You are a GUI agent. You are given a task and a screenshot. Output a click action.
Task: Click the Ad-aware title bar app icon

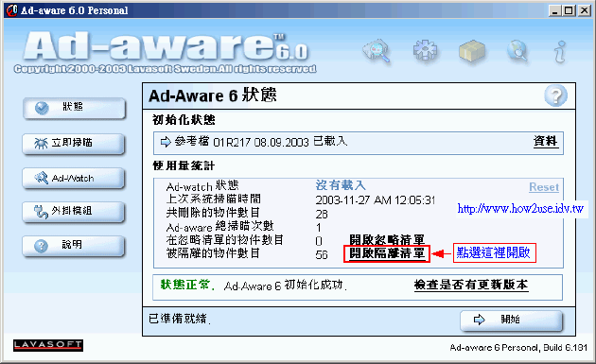point(11,10)
